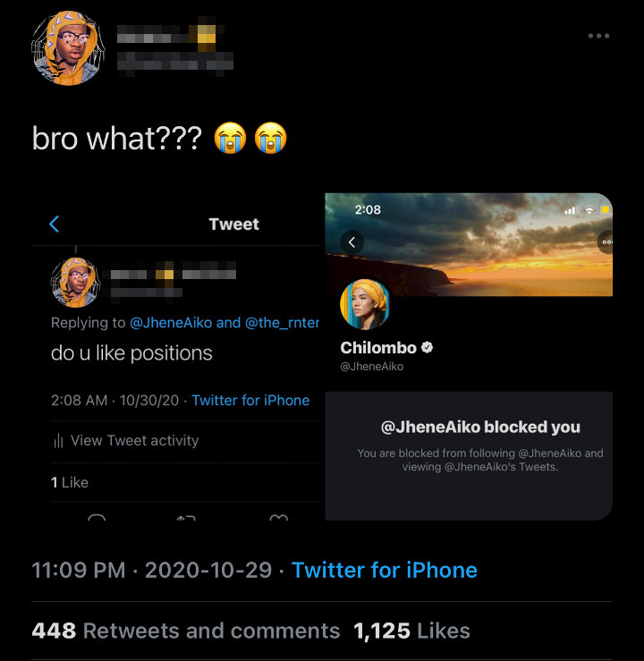View 448 Retweets and comments
644x661 pixels.
[185, 631]
